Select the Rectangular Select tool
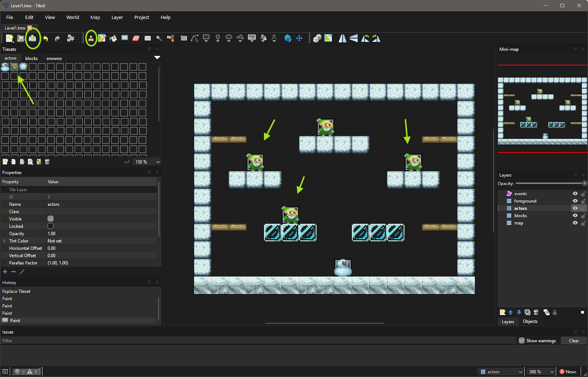The height and width of the screenshot is (377, 588). 148,38
